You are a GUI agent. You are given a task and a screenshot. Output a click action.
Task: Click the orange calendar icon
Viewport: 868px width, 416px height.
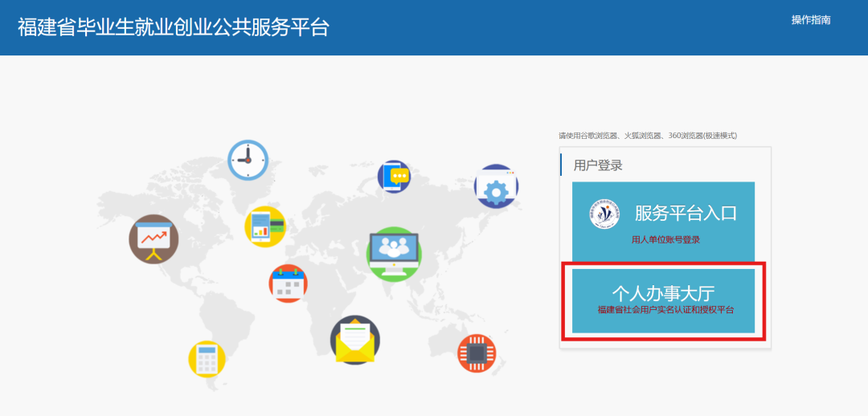click(288, 283)
